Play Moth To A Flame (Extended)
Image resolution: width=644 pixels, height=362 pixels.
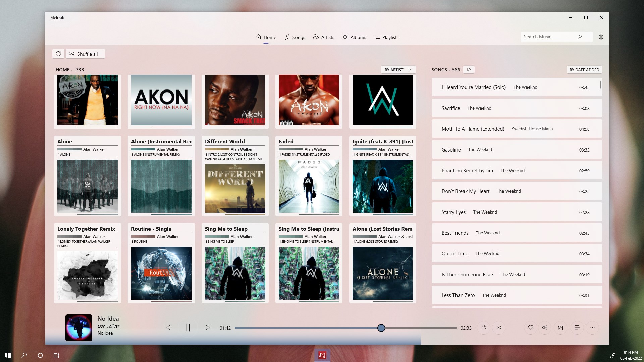(517, 129)
